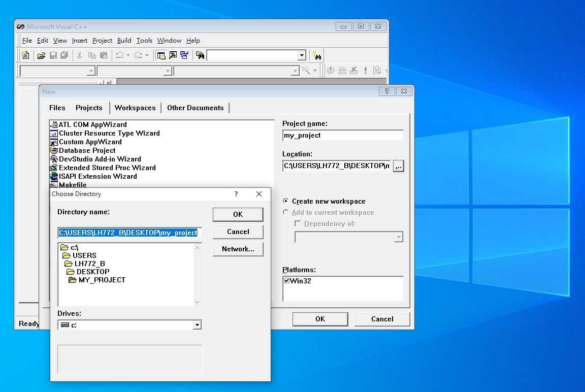
Task: Click the Database Project icon
Action: click(x=54, y=150)
